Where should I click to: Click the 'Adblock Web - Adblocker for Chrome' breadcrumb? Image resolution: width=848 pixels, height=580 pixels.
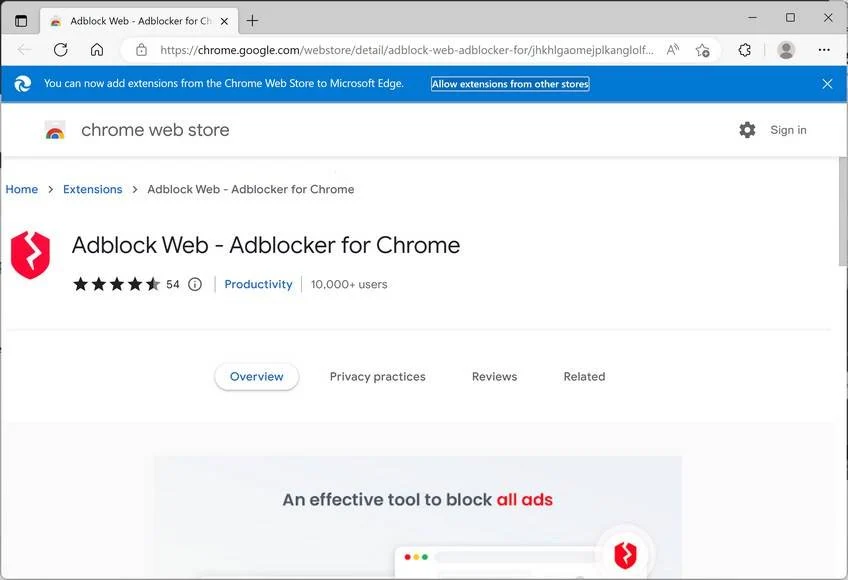pyautogui.click(x=251, y=189)
